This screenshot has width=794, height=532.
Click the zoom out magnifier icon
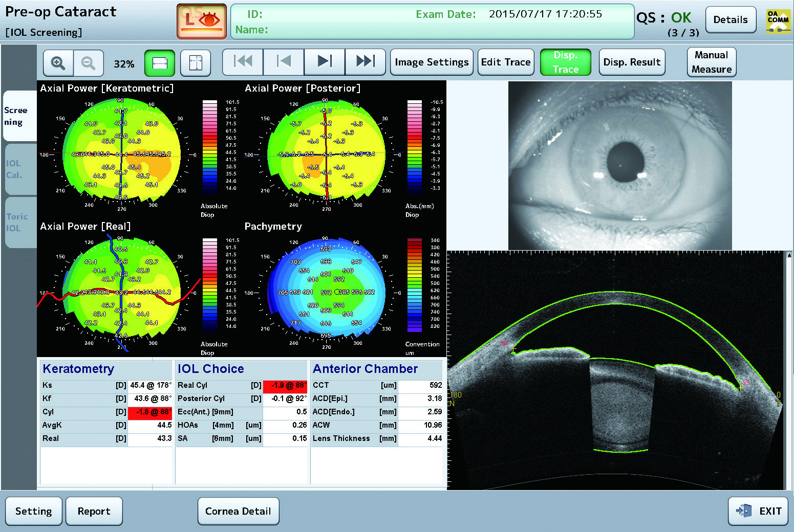point(89,63)
